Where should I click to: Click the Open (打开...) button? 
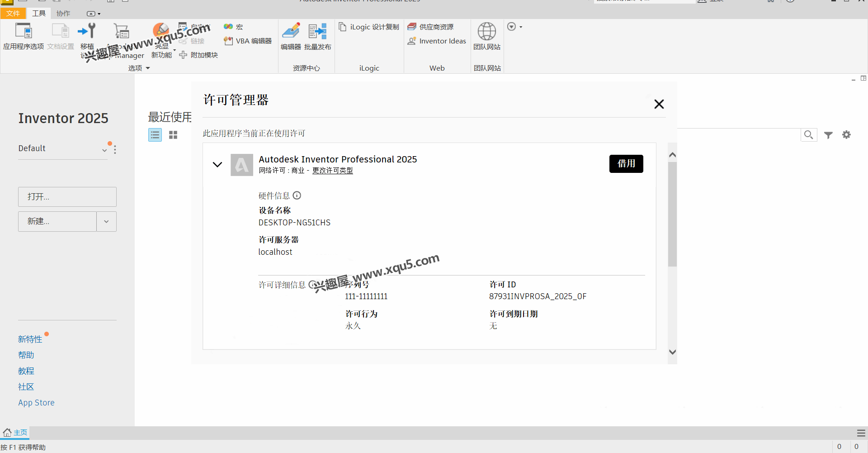click(67, 197)
